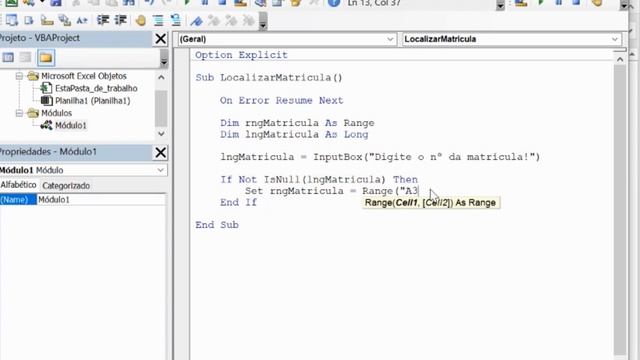
Task: Select Microsoft Excel Objetos folder node
Action: point(84,76)
